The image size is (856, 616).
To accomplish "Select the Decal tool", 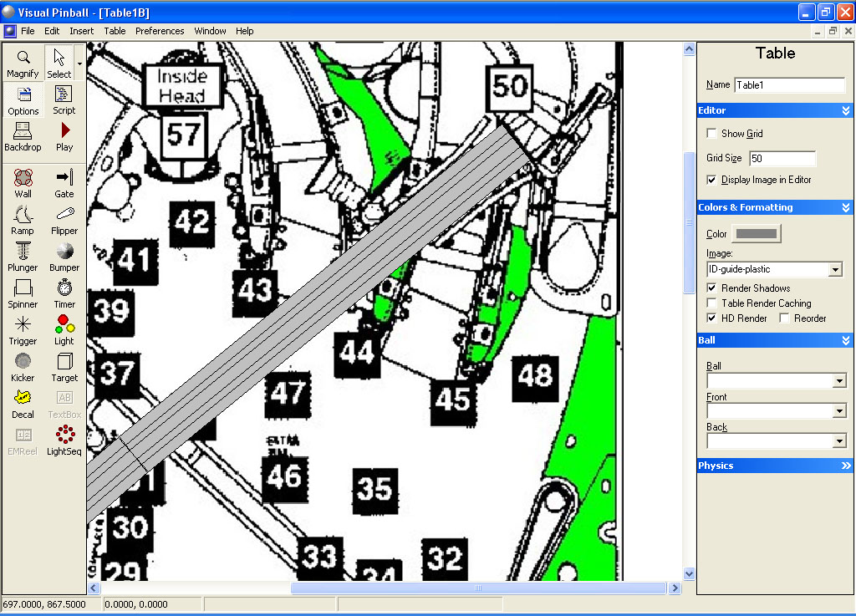I will tap(23, 404).
